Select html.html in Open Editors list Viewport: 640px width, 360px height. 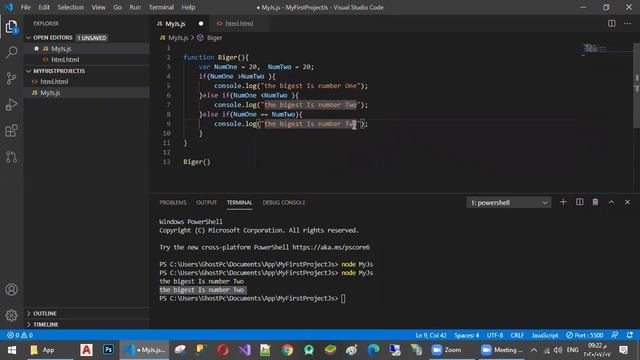[87, 60]
